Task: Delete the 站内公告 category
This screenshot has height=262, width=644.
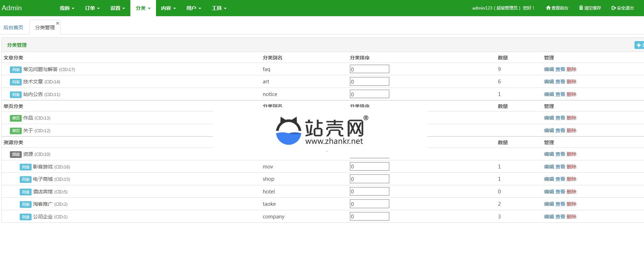Action: pyautogui.click(x=571, y=94)
